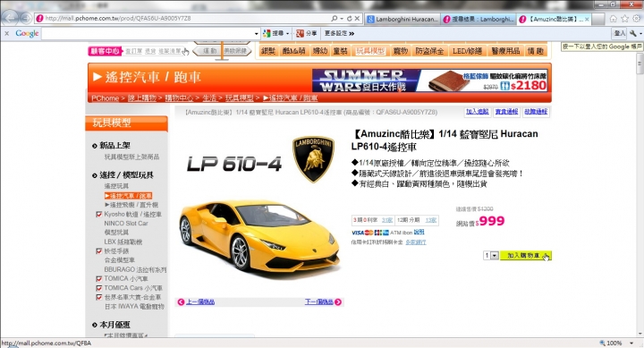Click the address bar search magnifier icon
The image size is (644, 348).
[334, 19]
